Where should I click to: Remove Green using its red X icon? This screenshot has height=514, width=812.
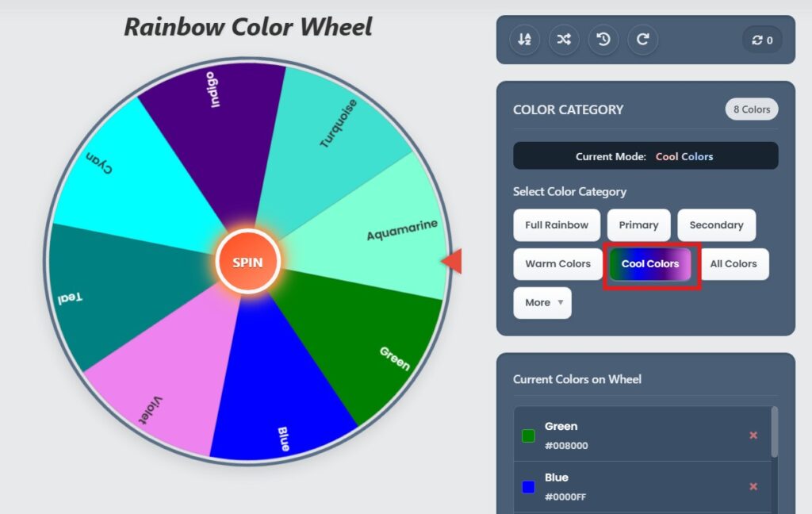tap(753, 435)
